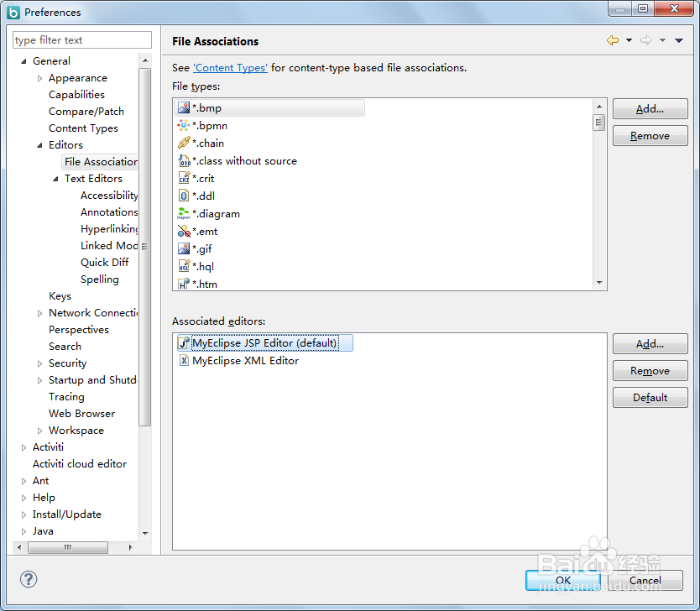
Task: Click the *.gif image icon
Action: point(184,248)
